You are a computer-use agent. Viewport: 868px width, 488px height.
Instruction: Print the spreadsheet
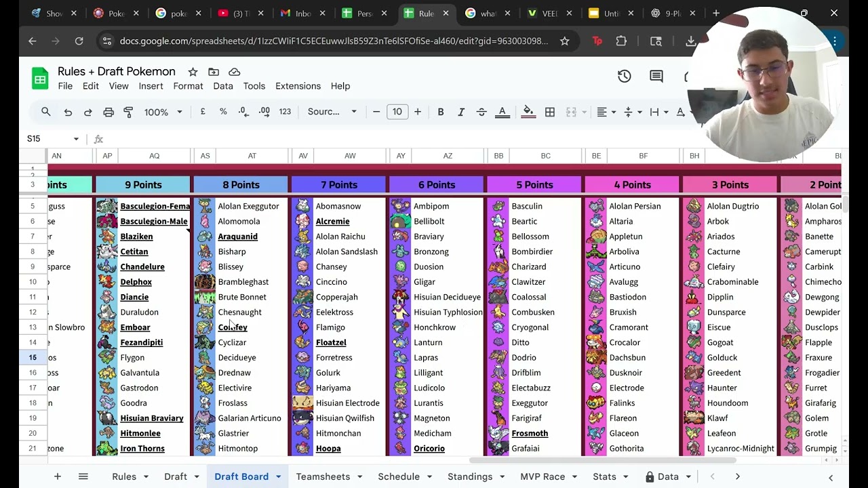click(x=108, y=112)
